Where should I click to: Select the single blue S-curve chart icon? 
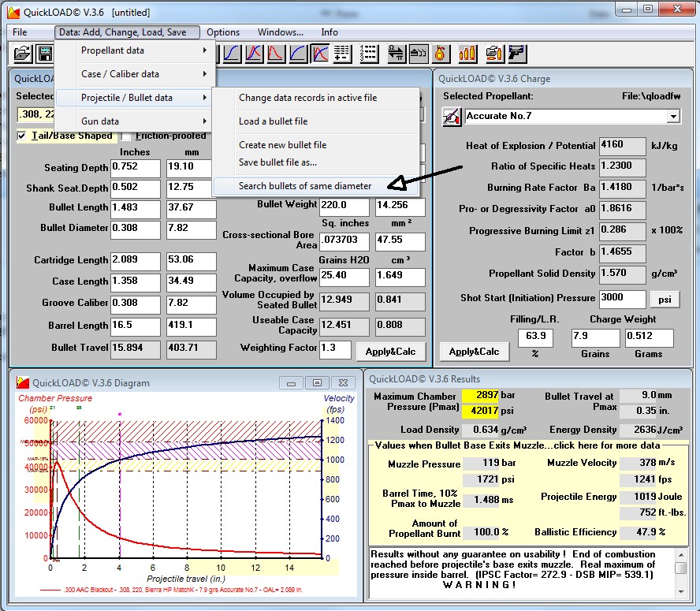pos(232,54)
